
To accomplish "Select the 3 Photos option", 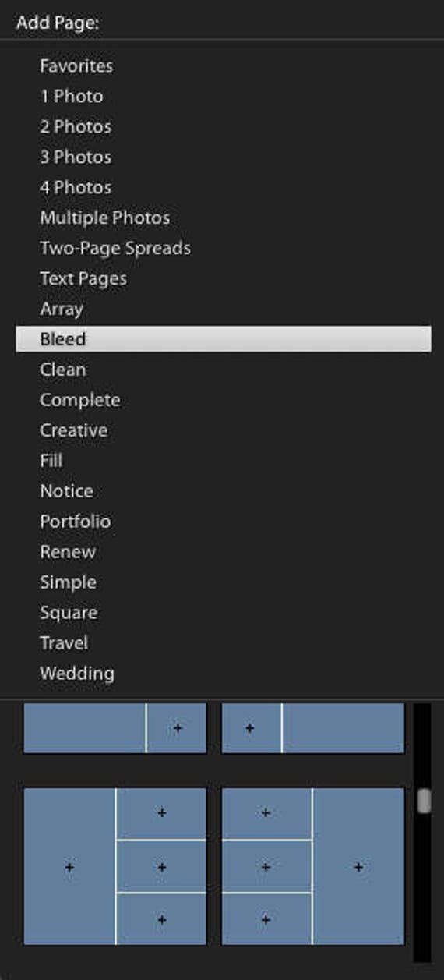I will click(75, 157).
